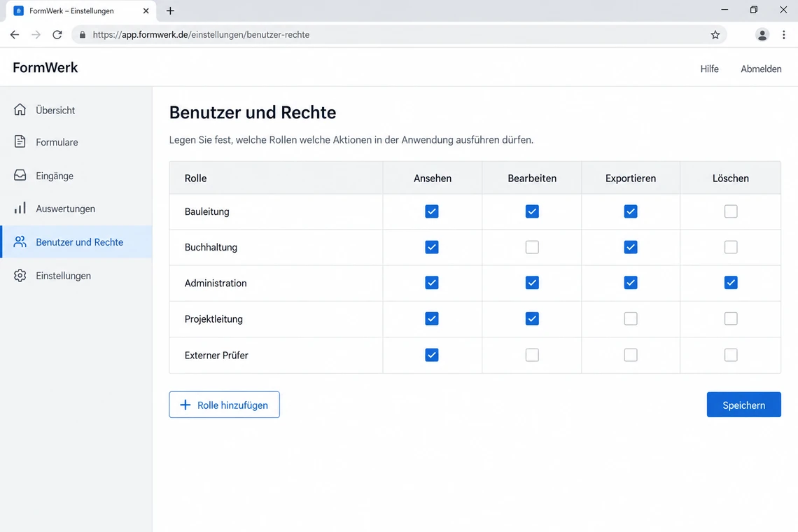The image size is (798, 532).
Task: Click the Speichern button
Action: tap(743, 405)
